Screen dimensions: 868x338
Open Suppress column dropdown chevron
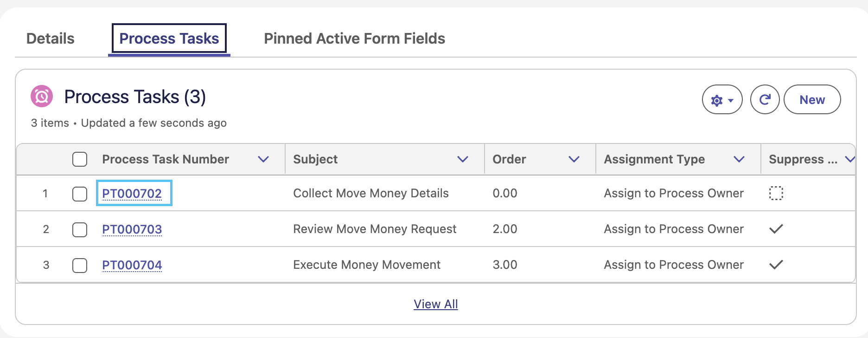(850, 159)
